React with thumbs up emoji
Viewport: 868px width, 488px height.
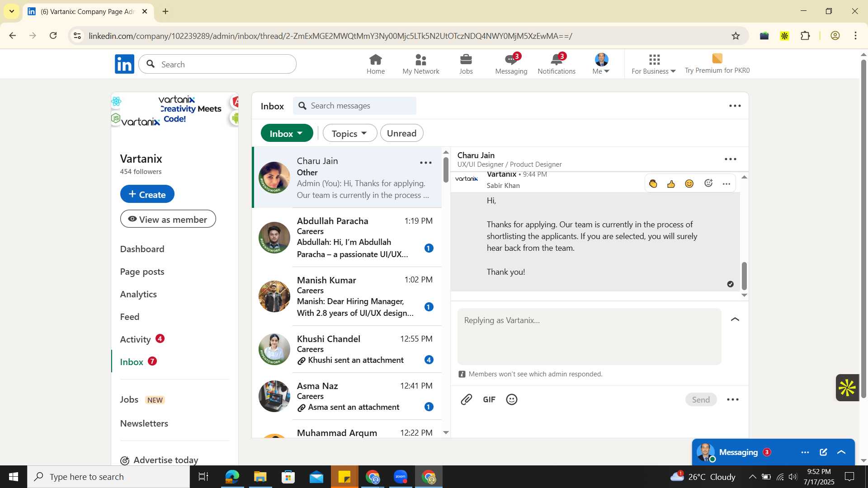[671, 183]
